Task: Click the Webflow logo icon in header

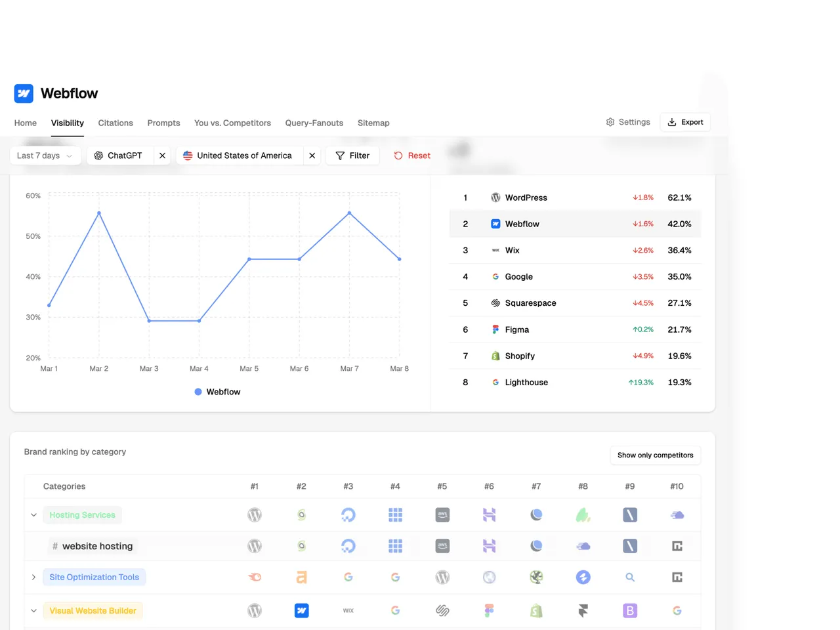Action: click(x=24, y=93)
